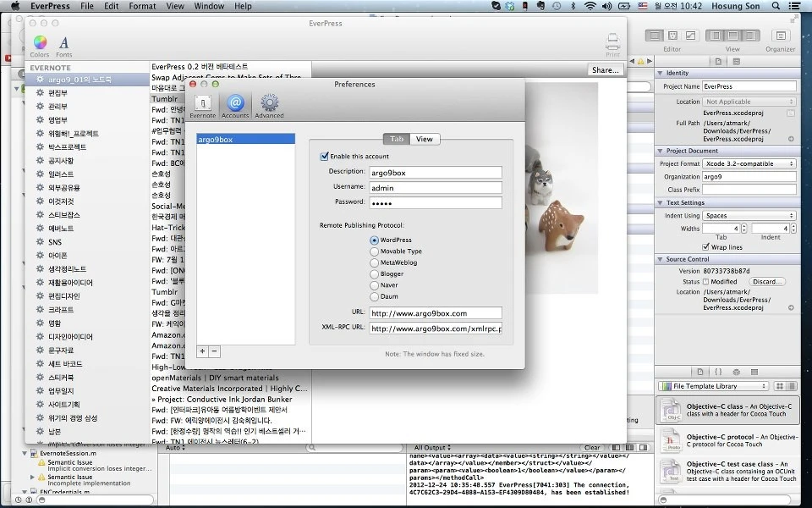Open the Colors picker in toolbar

(x=40, y=42)
